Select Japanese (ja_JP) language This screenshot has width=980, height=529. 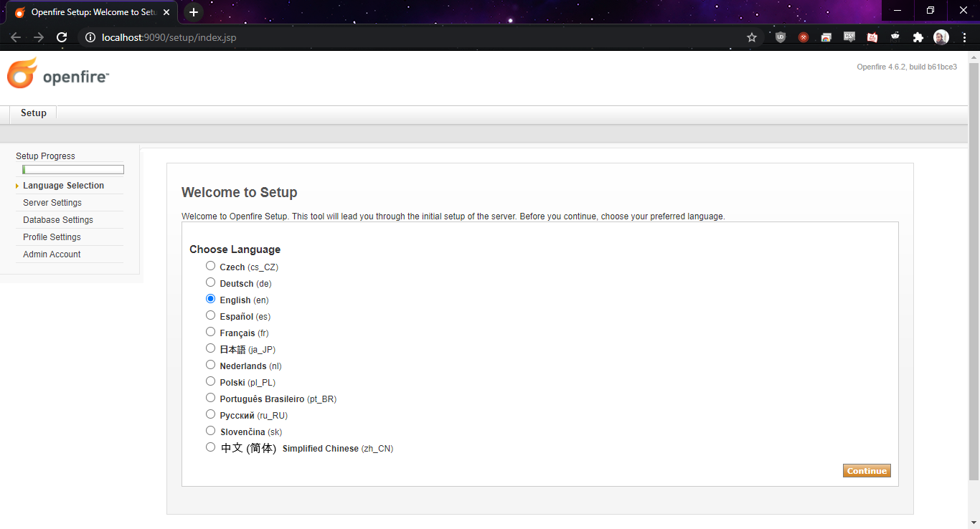[x=210, y=348]
